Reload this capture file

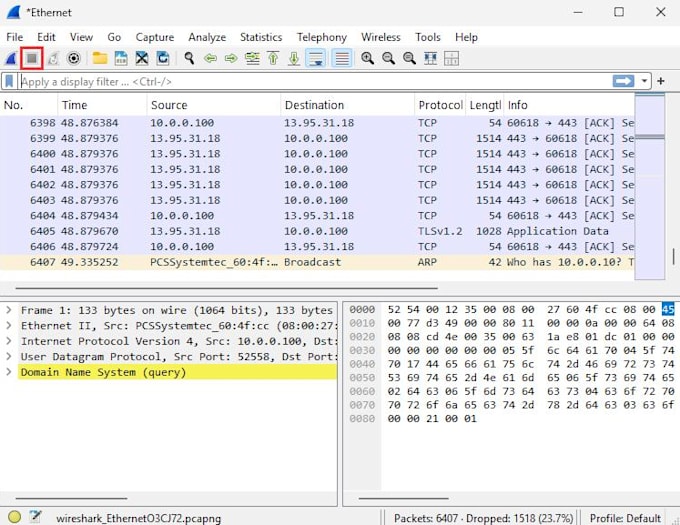point(163,58)
